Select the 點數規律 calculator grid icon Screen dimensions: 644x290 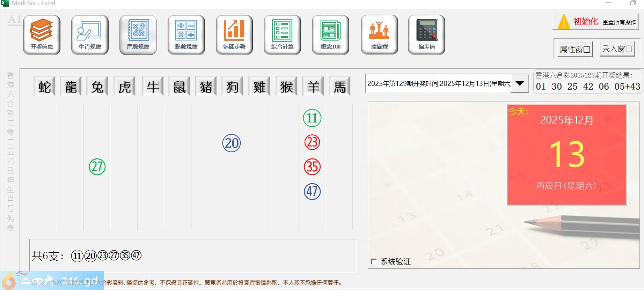[x=186, y=35]
